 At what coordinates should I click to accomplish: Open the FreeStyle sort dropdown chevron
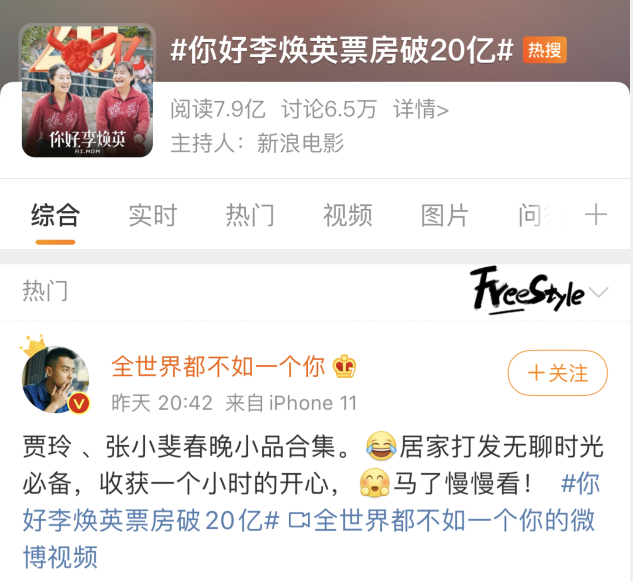click(x=598, y=291)
